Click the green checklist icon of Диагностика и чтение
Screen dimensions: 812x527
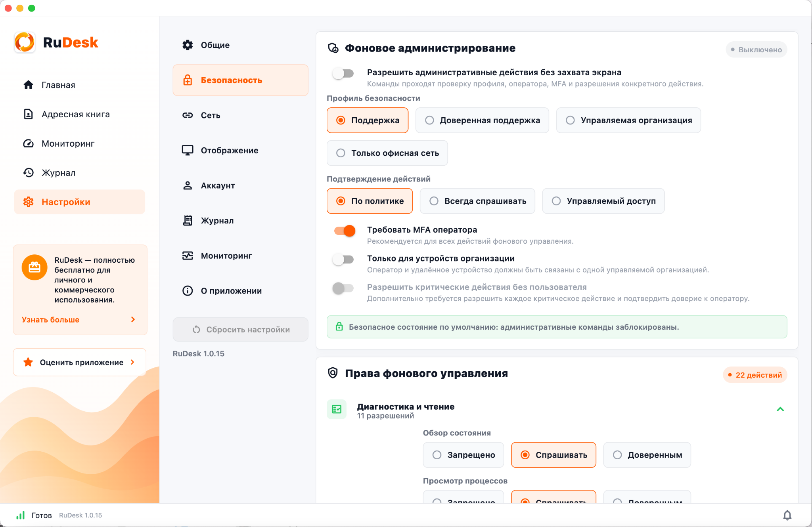point(337,409)
